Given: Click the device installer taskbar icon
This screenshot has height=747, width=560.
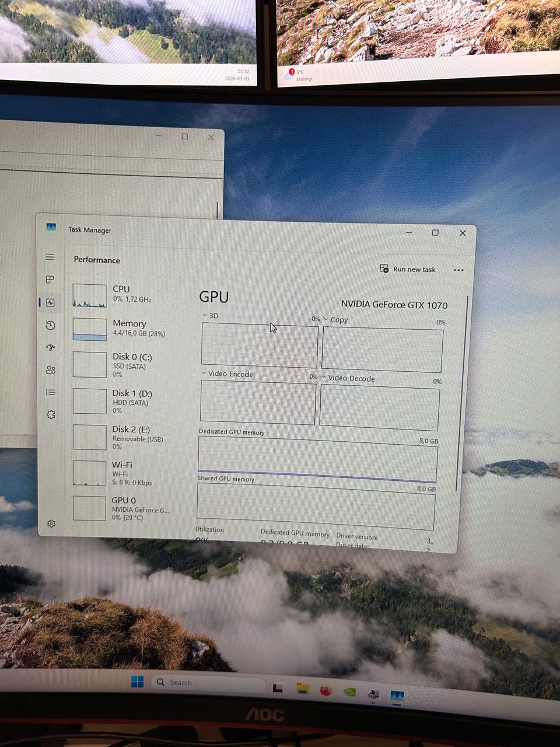Looking at the screenshot, I should [x=373, y=694].
